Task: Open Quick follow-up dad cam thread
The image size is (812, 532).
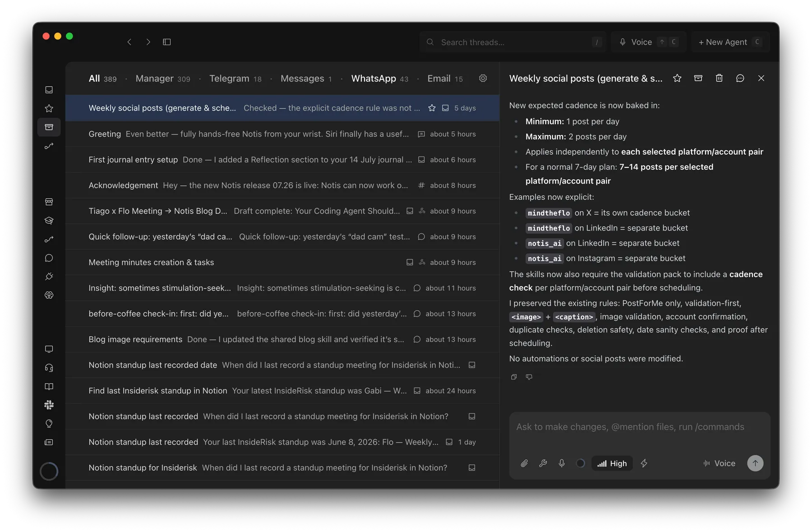Action: tap(282, 237)
